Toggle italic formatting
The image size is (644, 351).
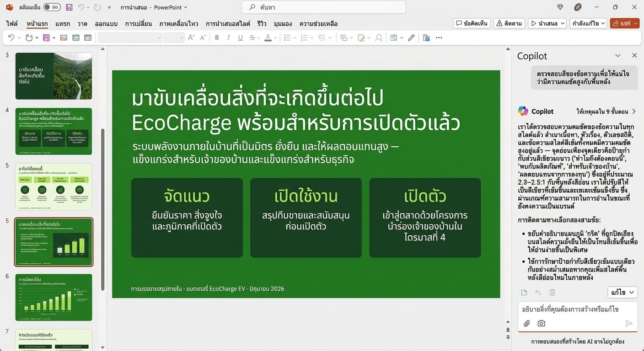tap(229, 37)
